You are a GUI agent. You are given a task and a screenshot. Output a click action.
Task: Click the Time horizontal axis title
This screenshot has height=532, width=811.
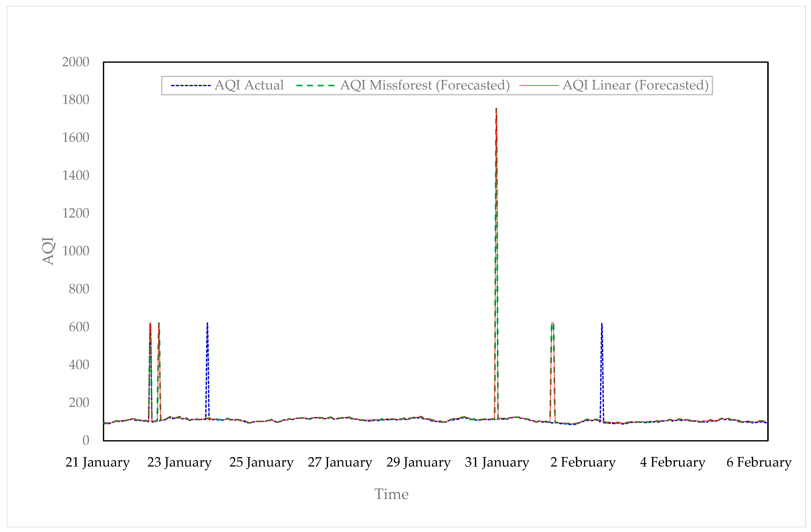(391, 494)
